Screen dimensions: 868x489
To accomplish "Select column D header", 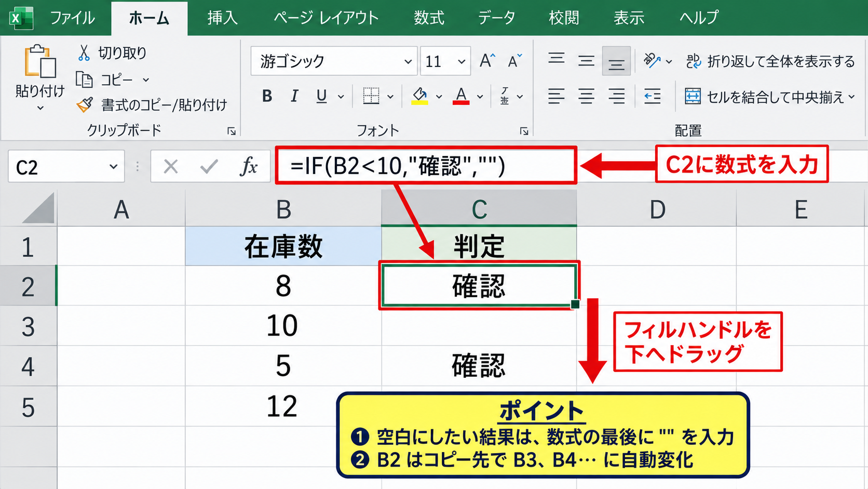I will click(657, 209).
